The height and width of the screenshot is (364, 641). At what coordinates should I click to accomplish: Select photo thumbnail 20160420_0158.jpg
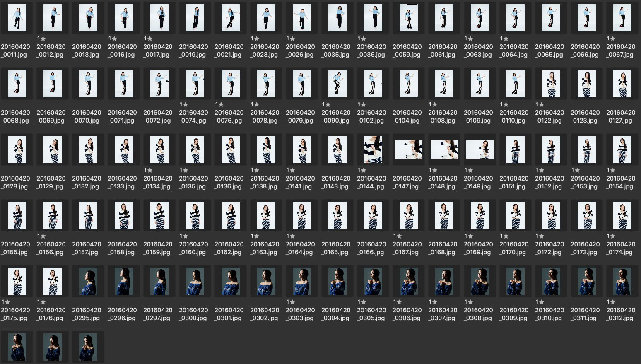(x=124, y=215)
